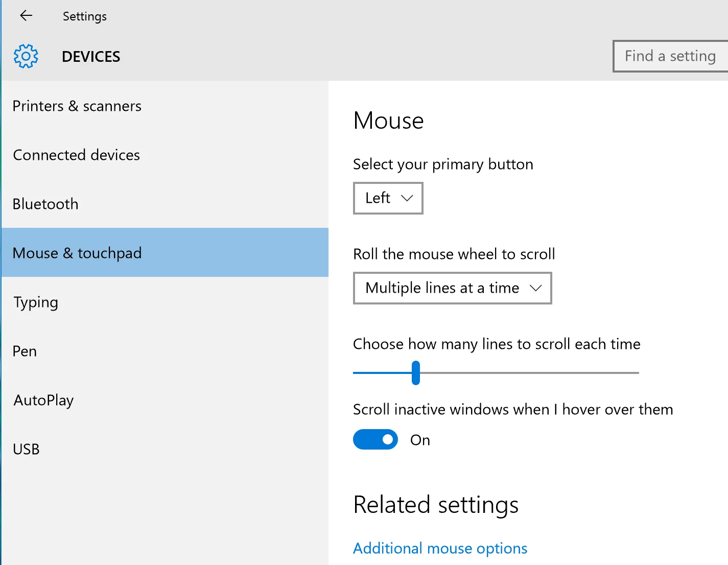
Task: Click the Devices gear icon
Action: tap(26, 56)
